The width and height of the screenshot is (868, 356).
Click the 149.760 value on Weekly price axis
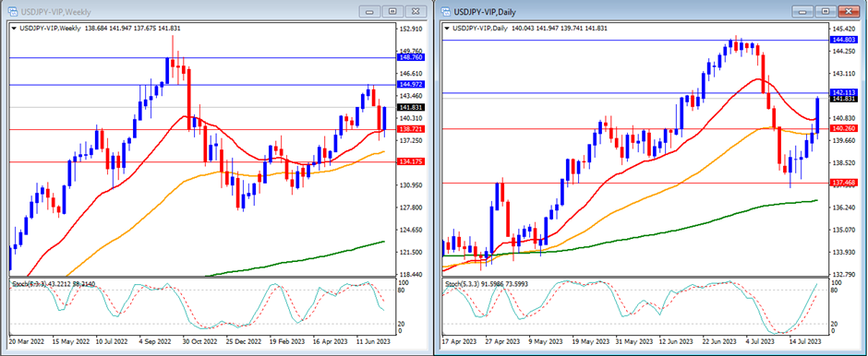point(410,51)
